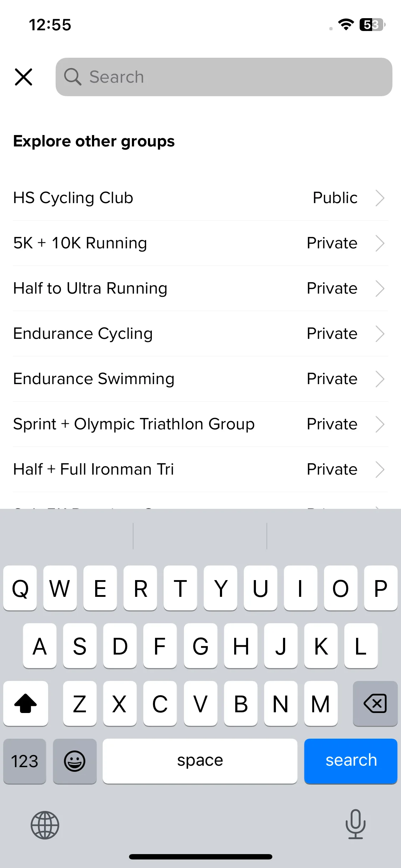
Task: Expand the Endurance Swimming chevron arrow
Action: tap(380, 379)
